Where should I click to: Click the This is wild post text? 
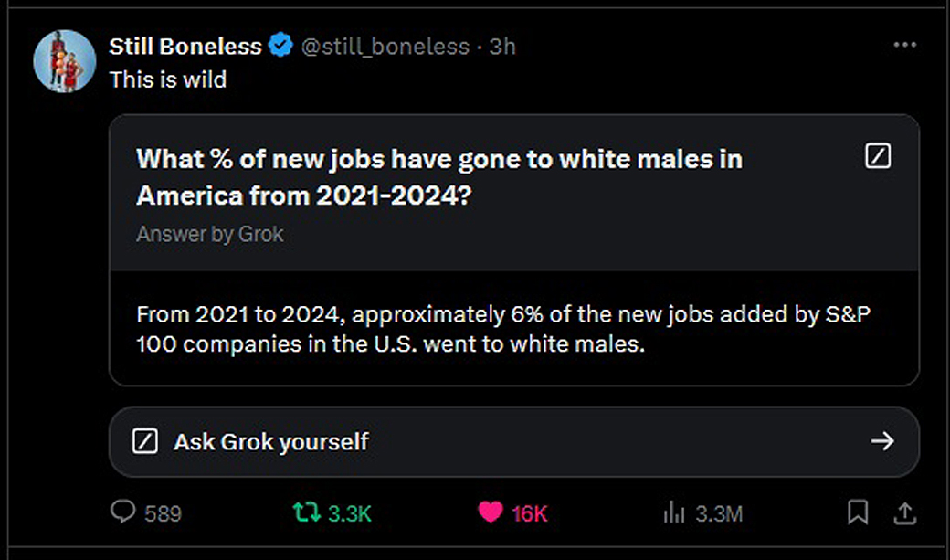pyautogui.click(x=168, y=79)
